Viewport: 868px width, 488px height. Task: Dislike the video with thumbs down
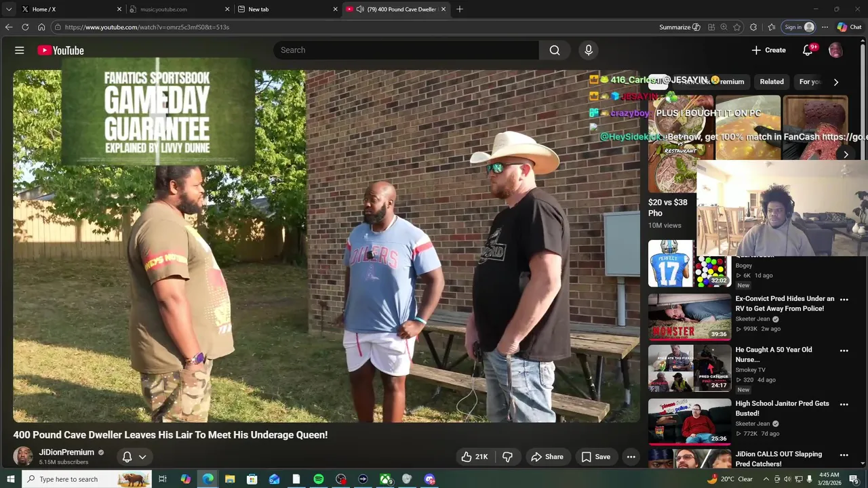point(507,457)
